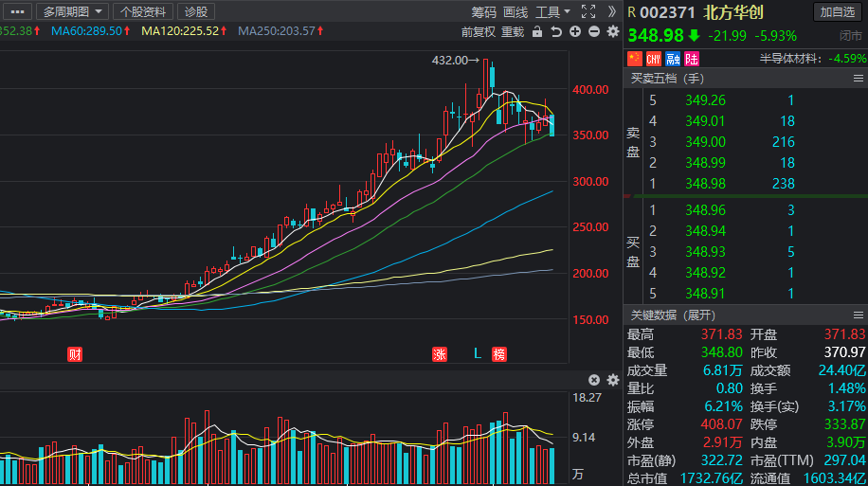Close the volume indicator panel
Viewport: 868px width, 486px height.
594,380
